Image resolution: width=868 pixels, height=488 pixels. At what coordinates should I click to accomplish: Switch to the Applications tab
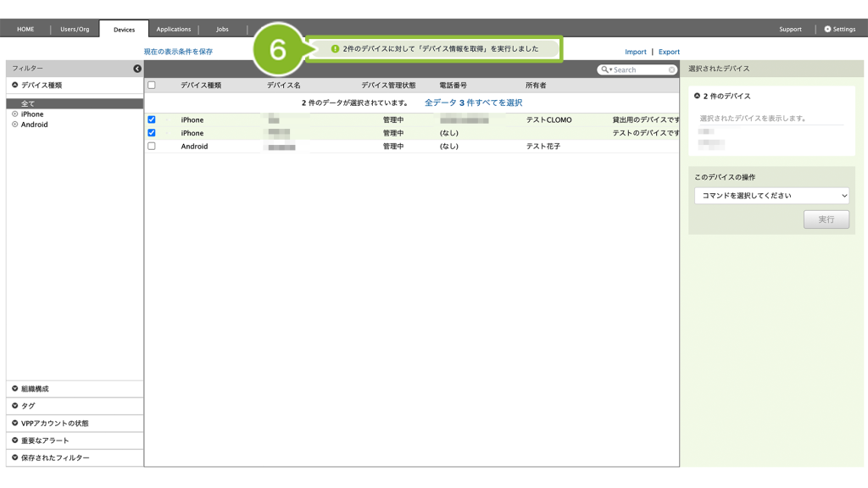[x=174, y=29]
